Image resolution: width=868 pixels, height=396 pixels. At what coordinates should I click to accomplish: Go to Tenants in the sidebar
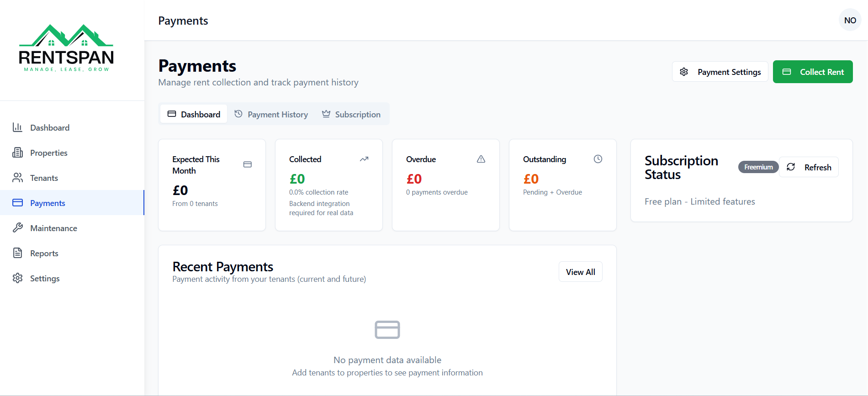pyautogui.click(x=44, y=178)
